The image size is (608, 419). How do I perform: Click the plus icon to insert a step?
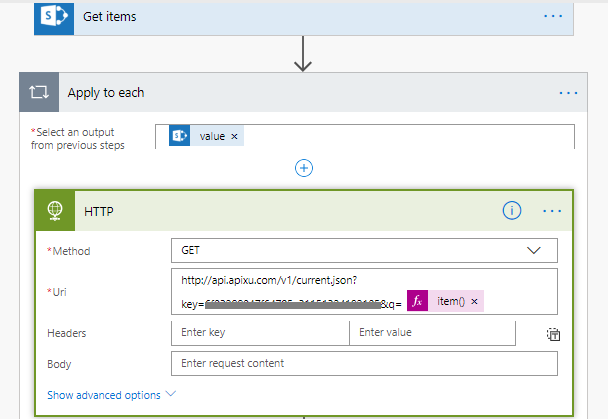(305, 168)
